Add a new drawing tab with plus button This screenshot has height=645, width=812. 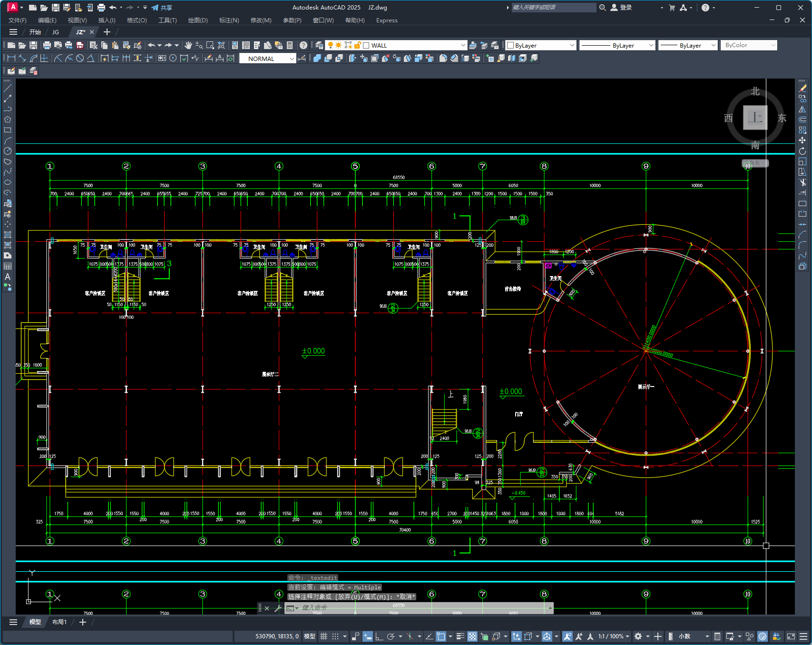pos(107,32)
